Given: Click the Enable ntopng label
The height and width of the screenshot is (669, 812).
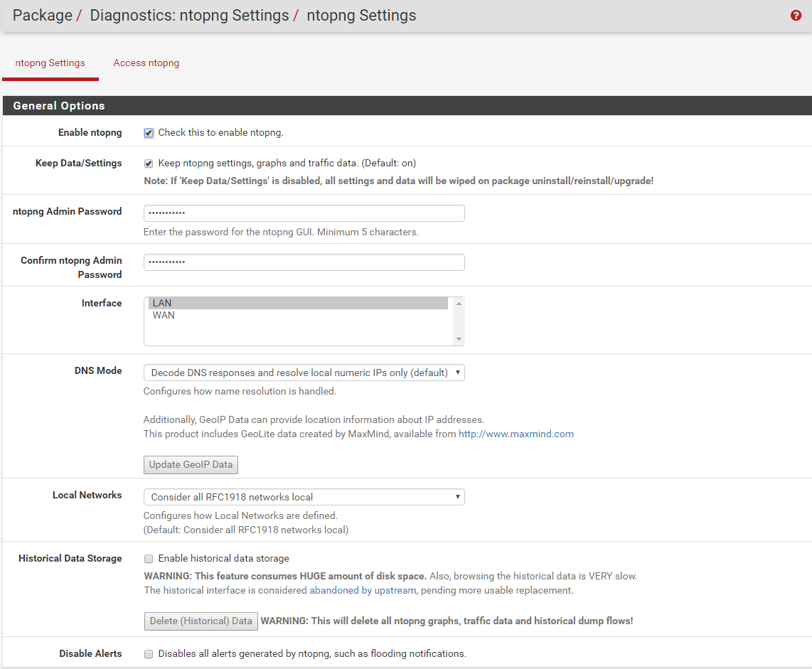Looking at the screenshot, I should (x=90, y=132).
